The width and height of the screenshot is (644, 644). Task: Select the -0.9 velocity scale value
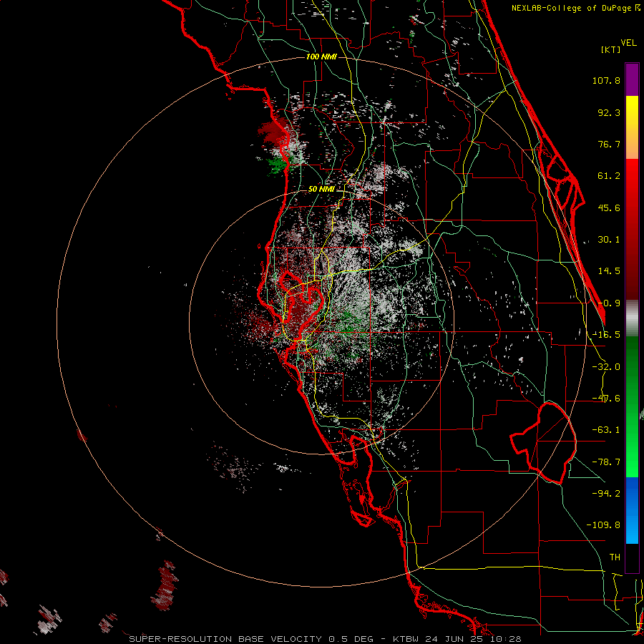(x=609, y=303)
